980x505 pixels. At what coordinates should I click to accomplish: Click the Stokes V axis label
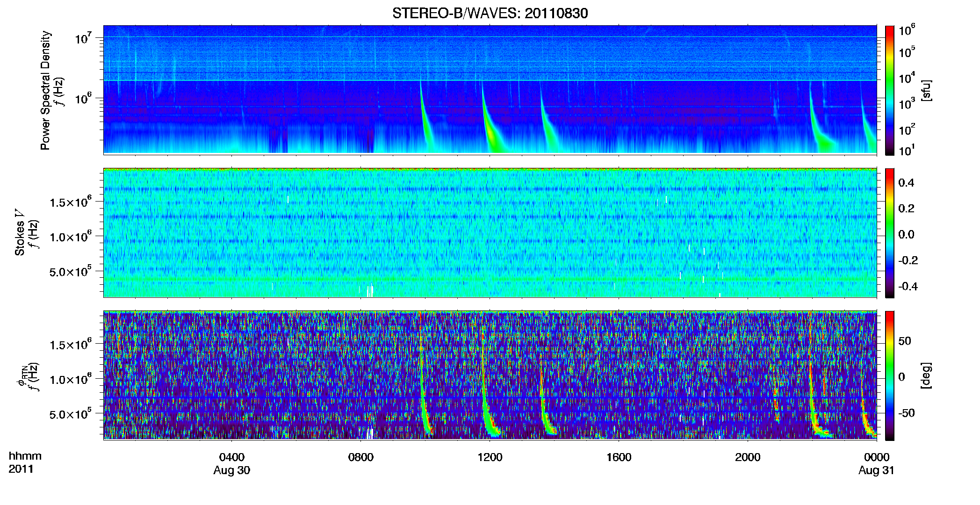20,232
